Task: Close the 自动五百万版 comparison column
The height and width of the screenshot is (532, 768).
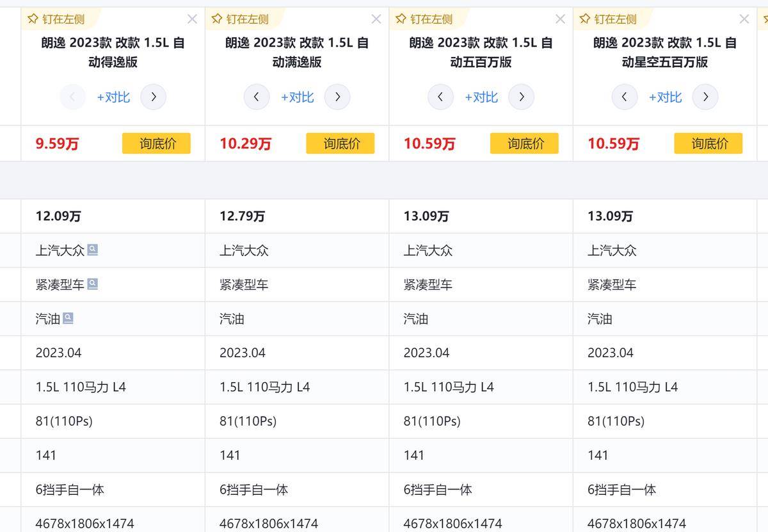Action: (x=560, y=19)
